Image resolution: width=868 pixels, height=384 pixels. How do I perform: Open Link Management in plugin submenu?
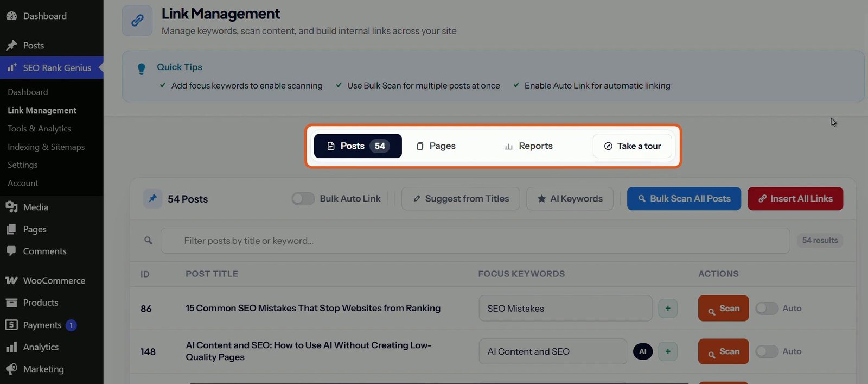42,110
